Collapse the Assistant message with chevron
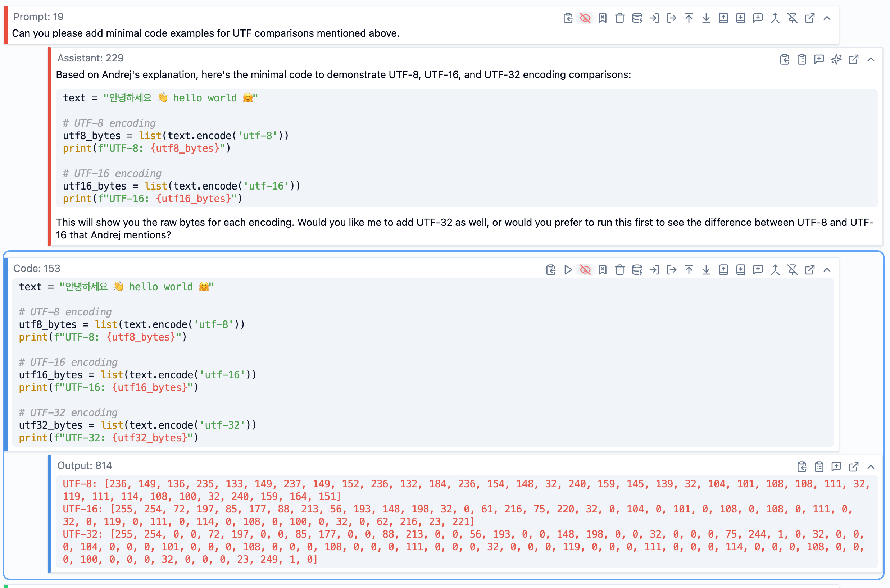Screen dimensions: 890x588 871,59
